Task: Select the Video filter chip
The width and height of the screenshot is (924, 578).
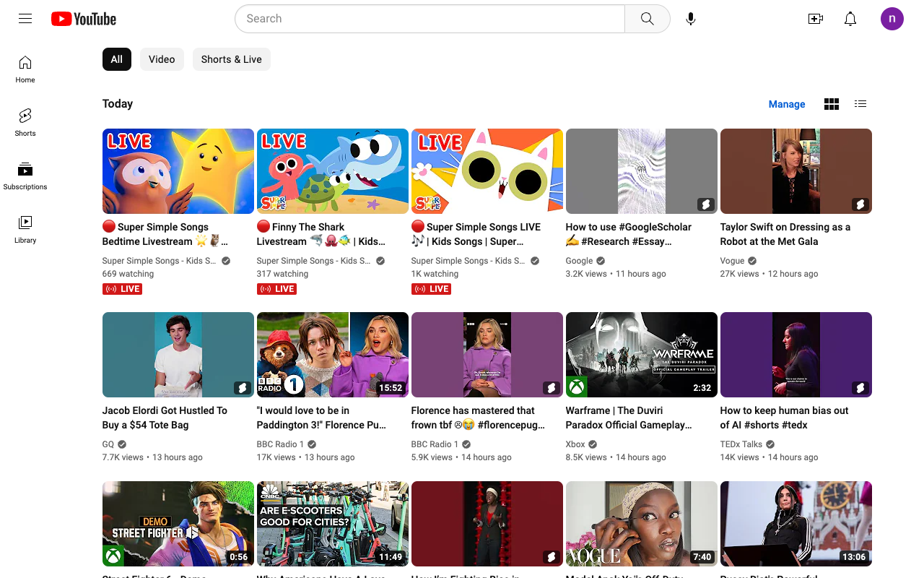Action: 162,59
